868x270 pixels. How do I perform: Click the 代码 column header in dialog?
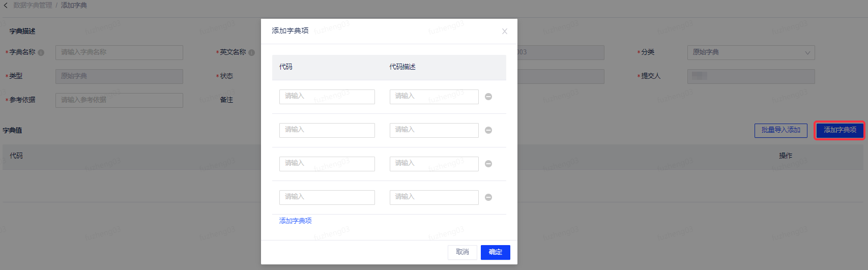pyautogui.click(x=286, y=67)
